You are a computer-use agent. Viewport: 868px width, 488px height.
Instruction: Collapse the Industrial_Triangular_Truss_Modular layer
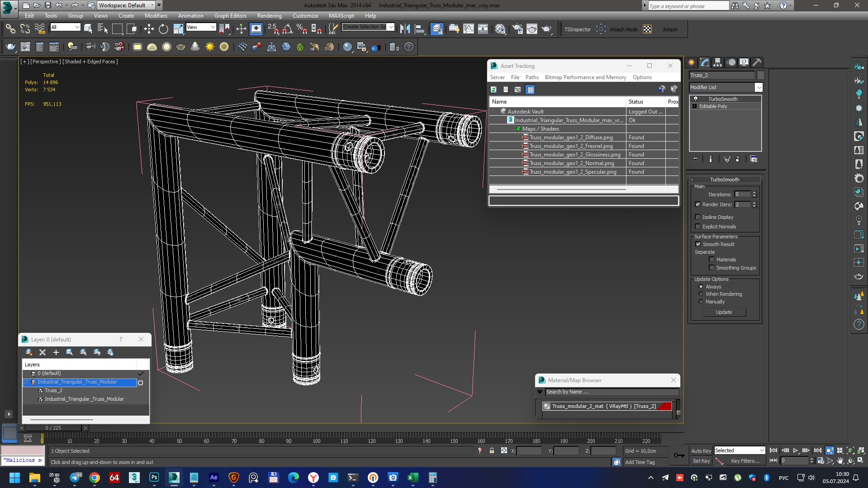coord(26,382)
